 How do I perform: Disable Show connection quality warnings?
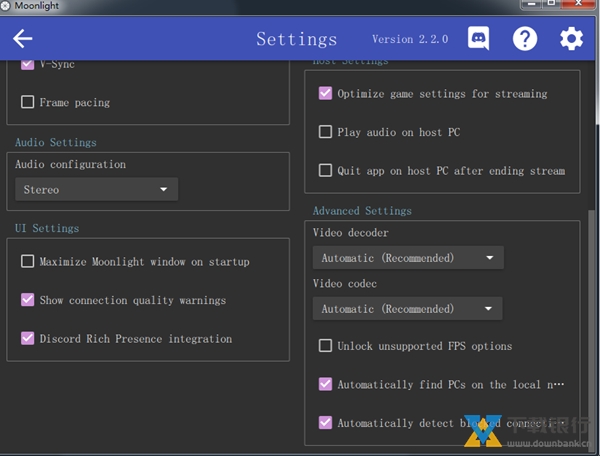coord(28,300)
